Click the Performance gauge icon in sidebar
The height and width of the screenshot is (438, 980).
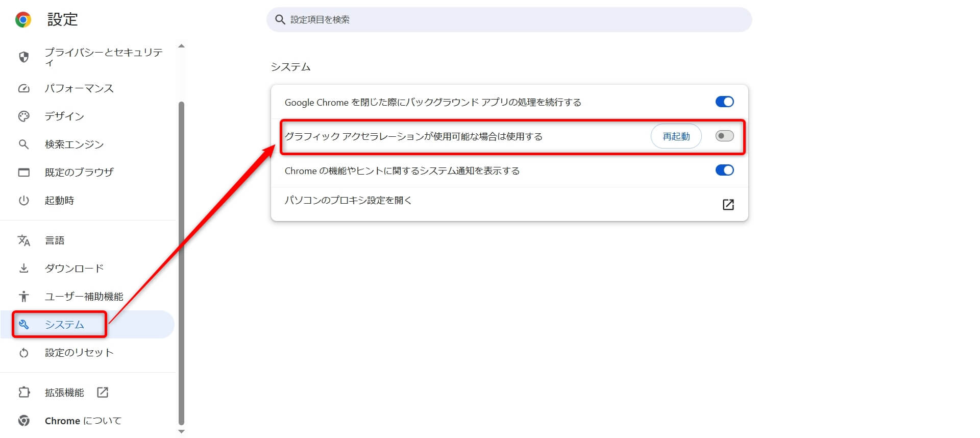23,88
